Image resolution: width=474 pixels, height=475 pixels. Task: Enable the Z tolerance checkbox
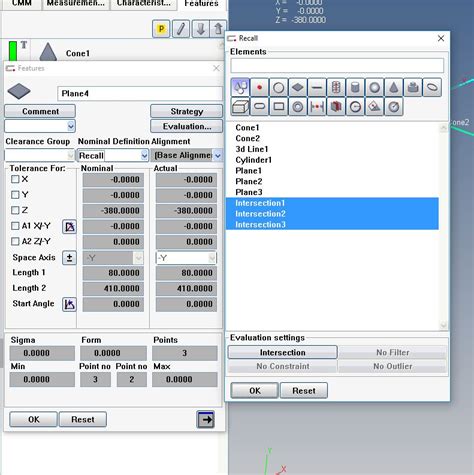tap(15, 210)
